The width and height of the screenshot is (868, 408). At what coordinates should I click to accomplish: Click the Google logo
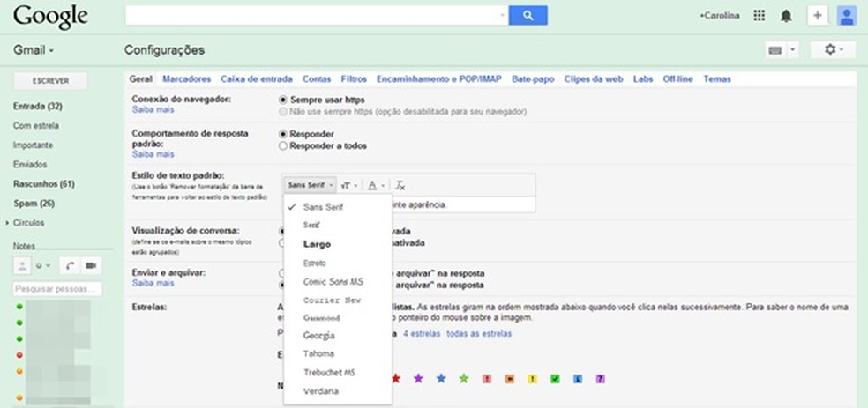[50, 17]
